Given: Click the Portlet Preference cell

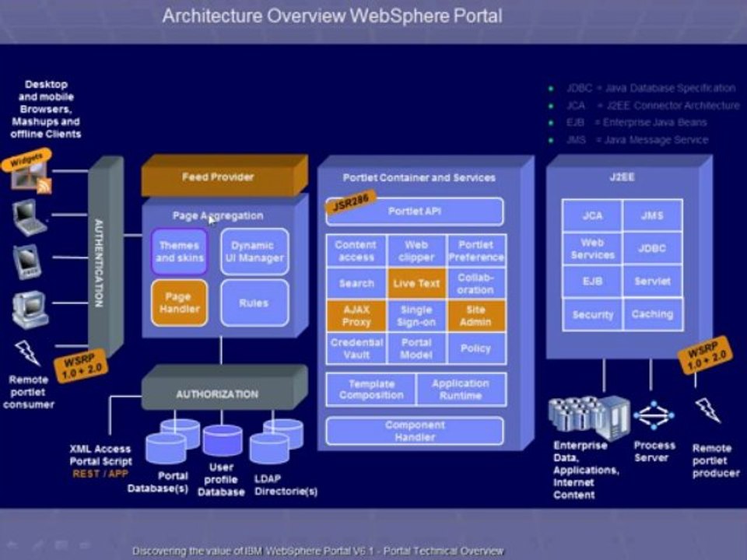Looking at the screenshot, I should (476, 251).
